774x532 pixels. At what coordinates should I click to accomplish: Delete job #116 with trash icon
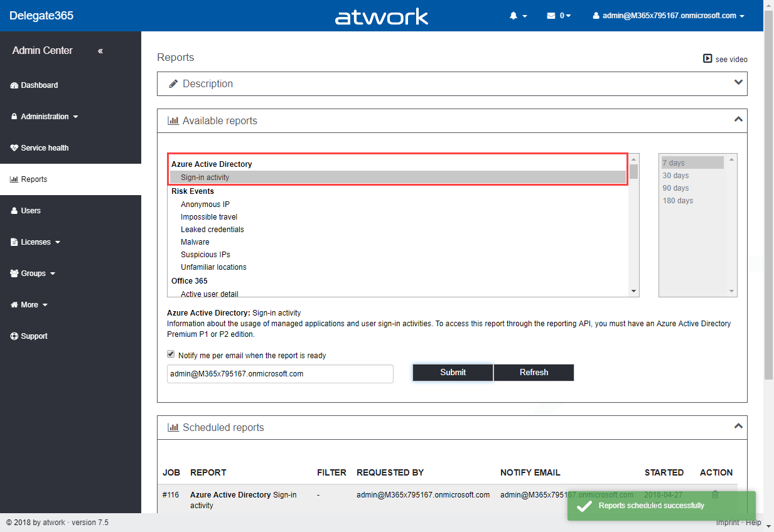click(715, 494)
